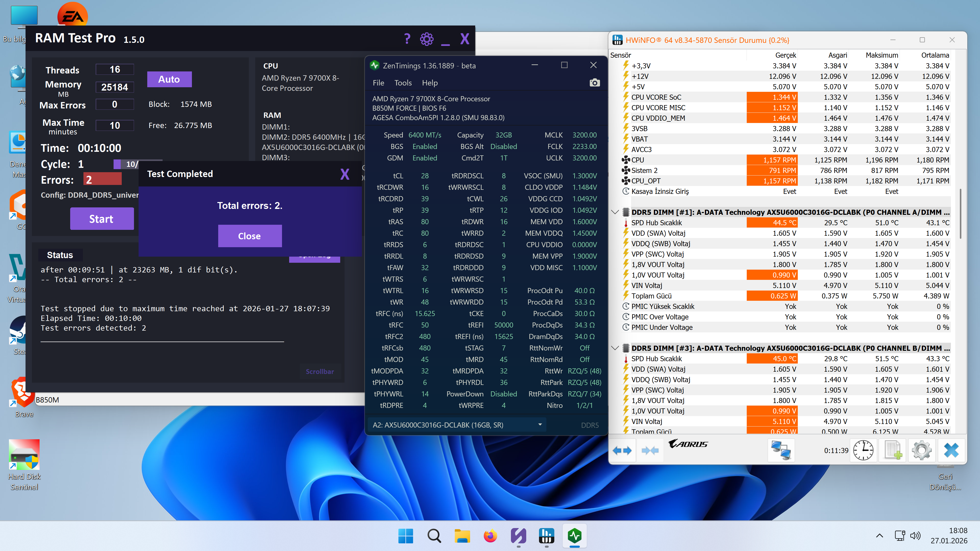This screenshot has height=551, width=980.
Task: Open HWiNFO remote network computers icon
Action: click(x=781, y=450)
